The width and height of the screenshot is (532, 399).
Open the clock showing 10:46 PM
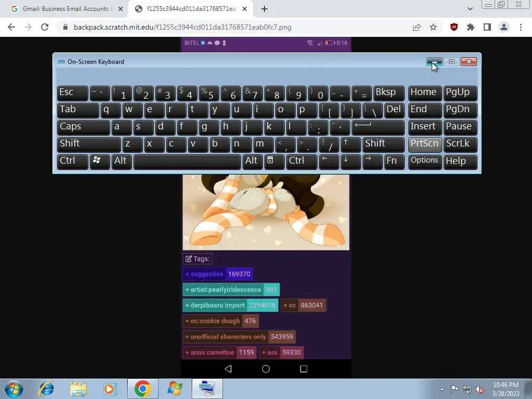(506, 389)
